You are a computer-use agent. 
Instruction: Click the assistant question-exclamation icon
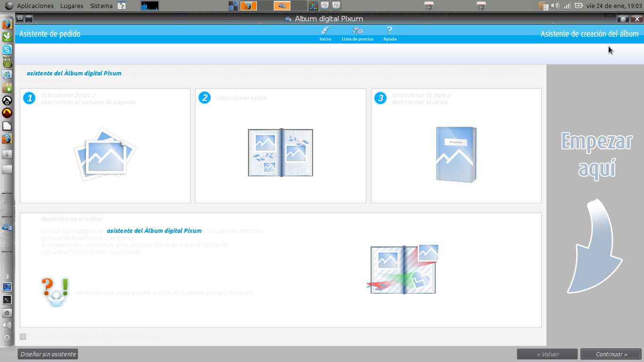coord(55,292)
